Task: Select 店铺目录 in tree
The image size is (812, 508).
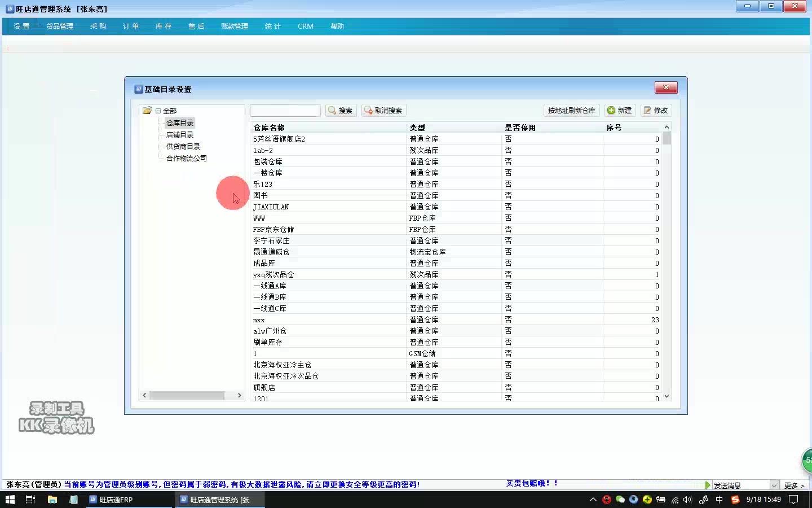Action: (180, 134)
